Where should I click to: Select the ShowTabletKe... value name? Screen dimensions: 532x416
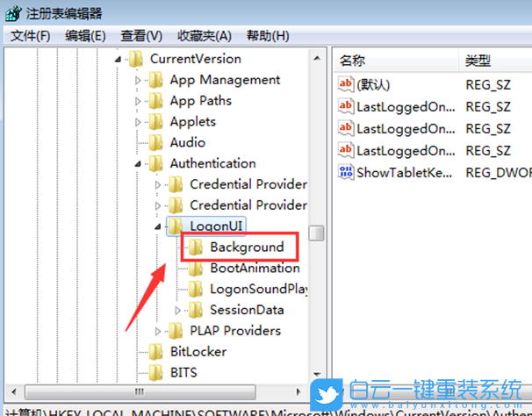pyautogui.click(x=404, y=172)
